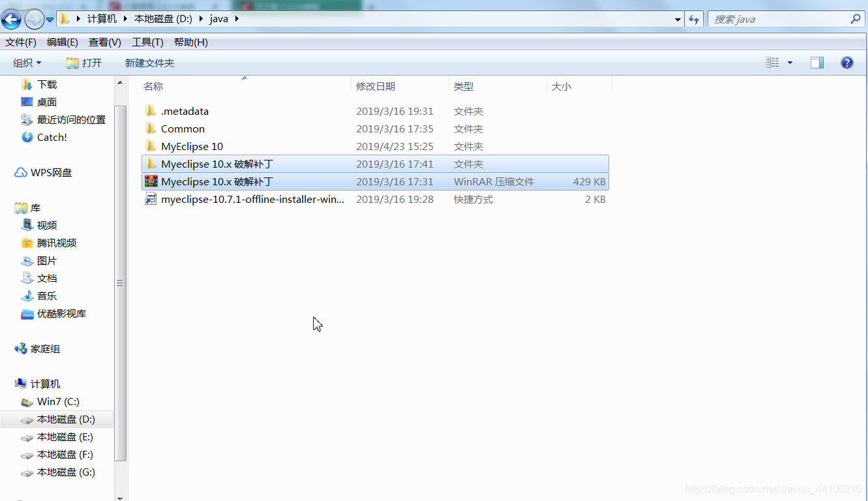
Task: Open WPS网盘 in navigation pane
Action: (x=51, y=172)
